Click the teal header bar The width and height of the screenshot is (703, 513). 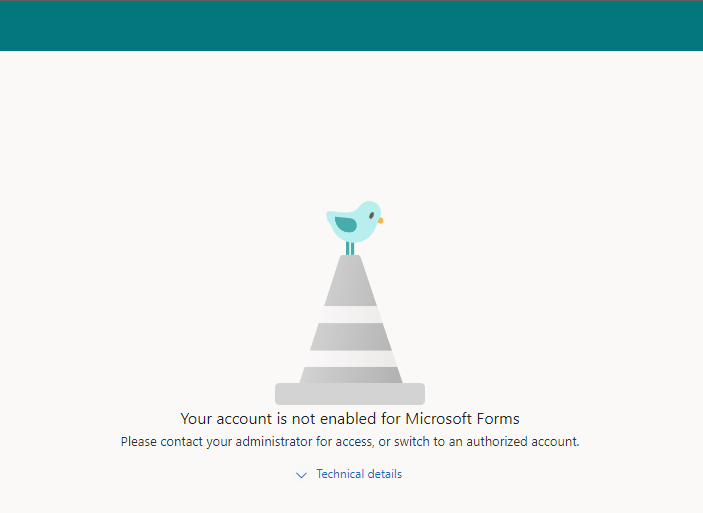[x=351, y=25]
